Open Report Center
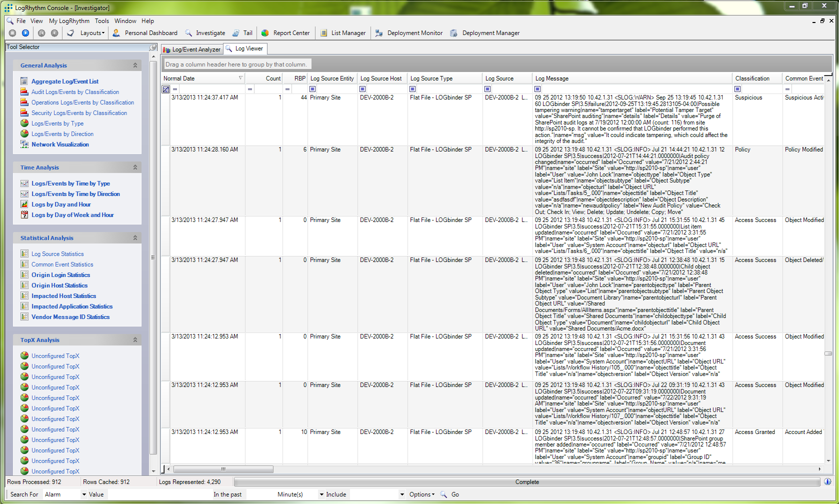 (285, 33)
